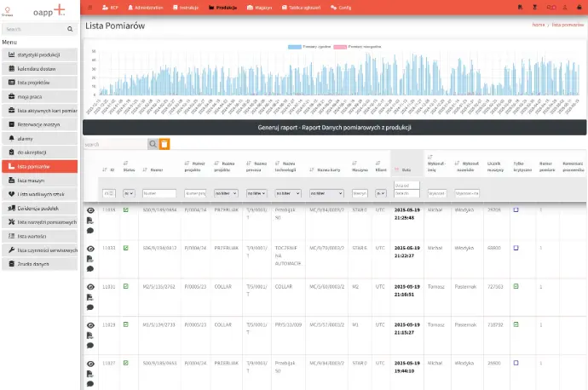Toggle the Tylko krytyczne checkbox for row 11027
588x390 pixels.
pos(516,363)
